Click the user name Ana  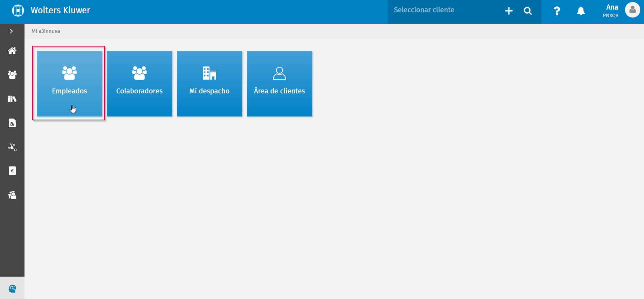[x=612, y=7]
